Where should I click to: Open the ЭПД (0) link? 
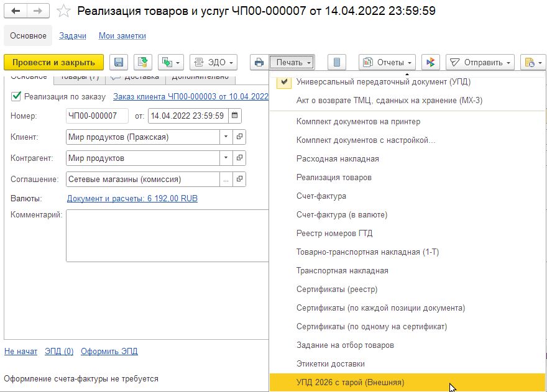pos(59,351)
